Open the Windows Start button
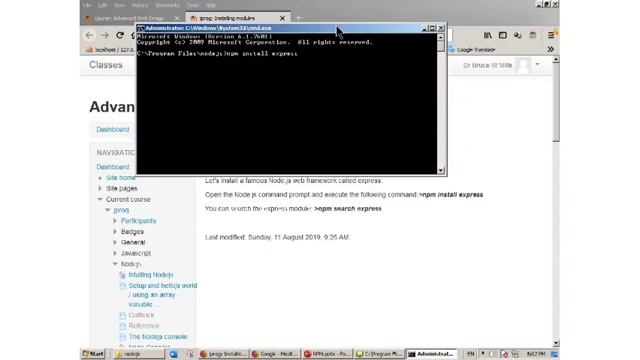 point(93,354)
